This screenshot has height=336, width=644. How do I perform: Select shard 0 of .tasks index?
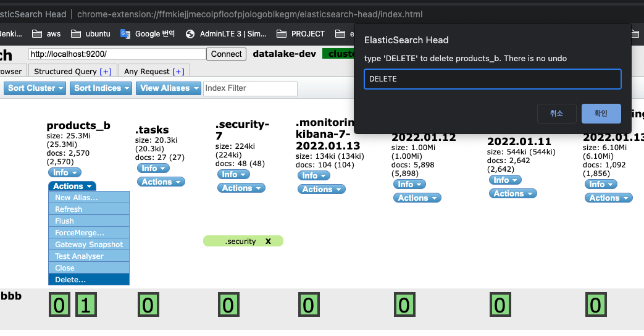[x=148, y=304]
